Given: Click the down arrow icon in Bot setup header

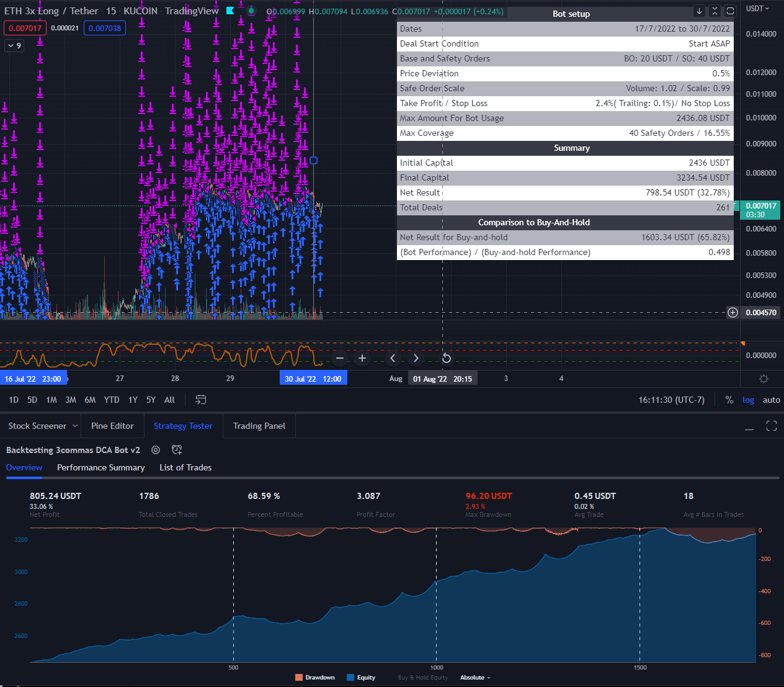Looking at the screenshot, I should coord(699,11).
